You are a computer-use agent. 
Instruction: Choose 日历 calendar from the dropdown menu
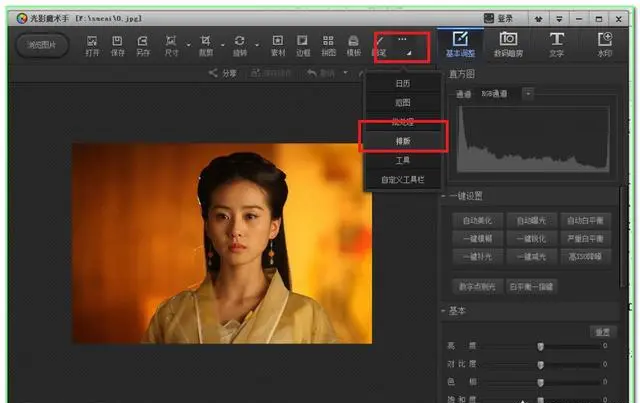pyautogui.click(x=403, y=83)
